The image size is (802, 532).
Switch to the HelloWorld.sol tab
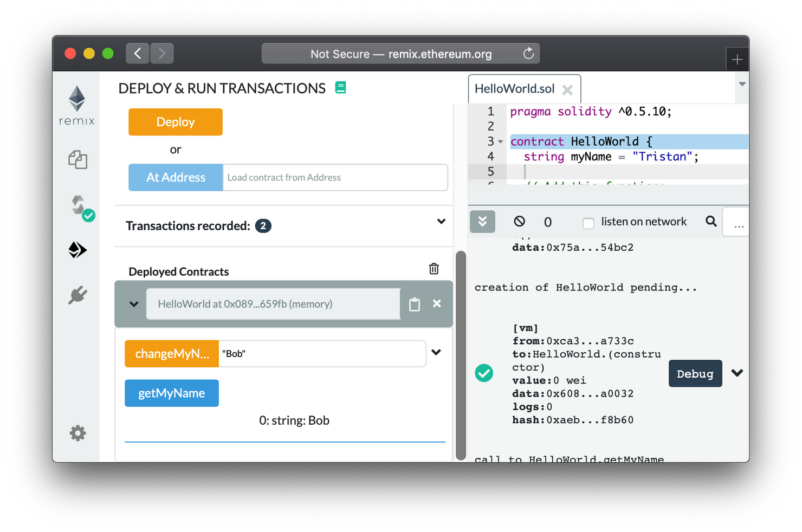(514, 89)
